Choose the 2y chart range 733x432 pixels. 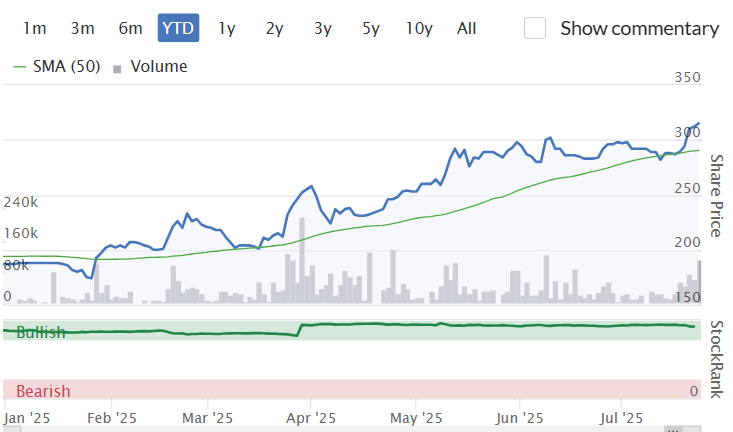tap(274, 29)
